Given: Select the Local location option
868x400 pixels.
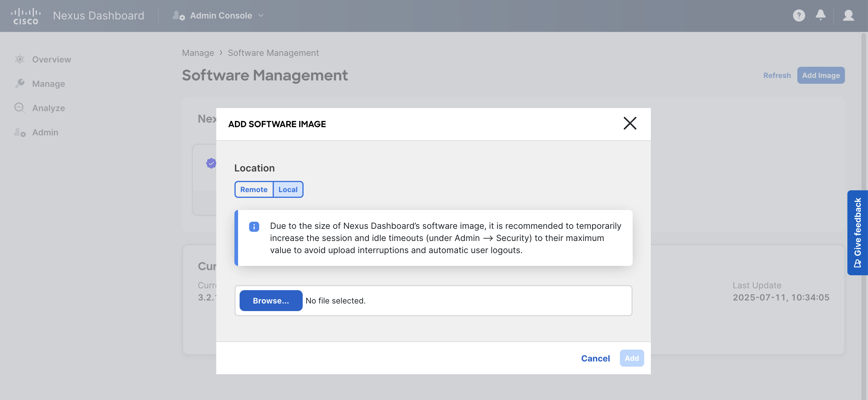Looking at the screenshot, I should pos(288,190).
